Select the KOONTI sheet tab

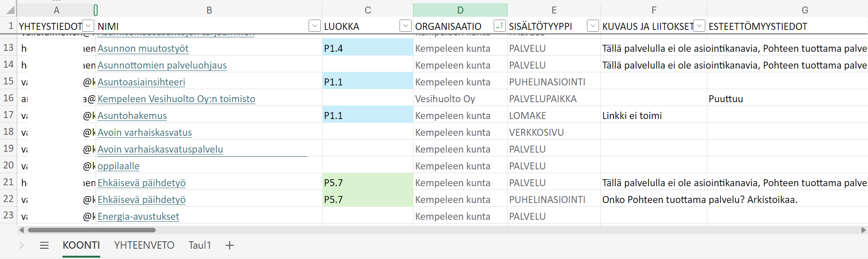82,245
